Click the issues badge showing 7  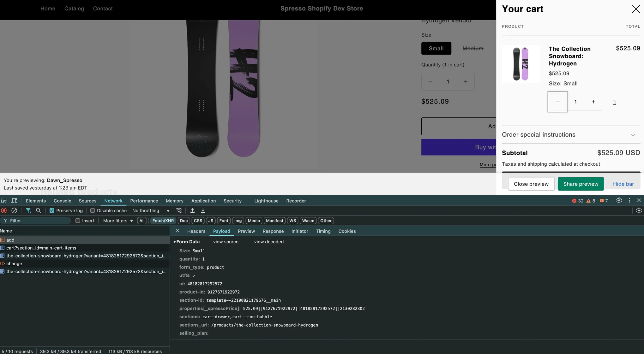(604, 201)
